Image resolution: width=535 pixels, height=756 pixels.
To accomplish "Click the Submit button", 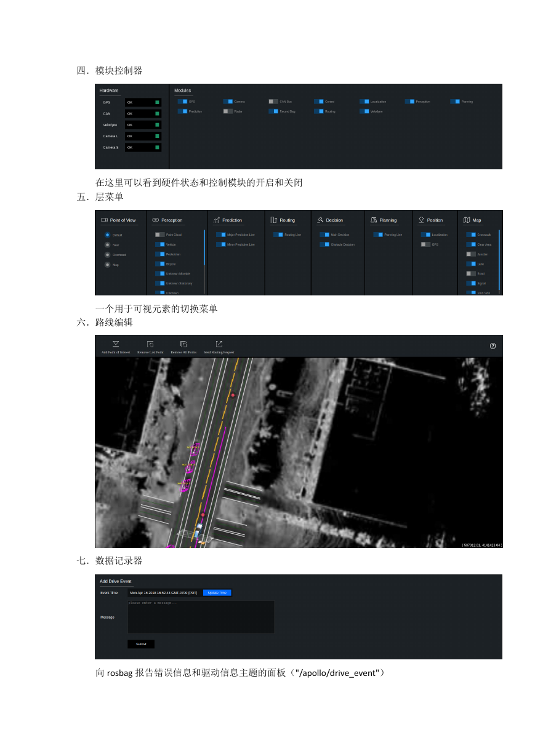I will point(141,644).
